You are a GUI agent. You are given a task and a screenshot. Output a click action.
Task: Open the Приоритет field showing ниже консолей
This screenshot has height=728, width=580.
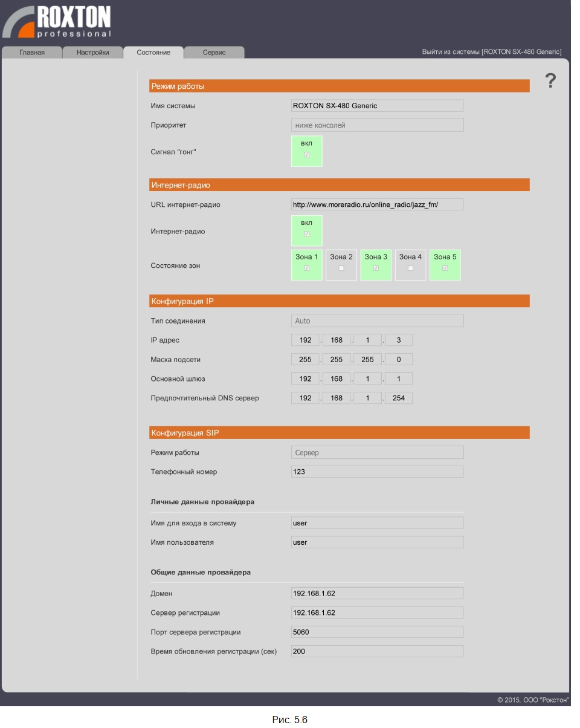pos(377,125)
